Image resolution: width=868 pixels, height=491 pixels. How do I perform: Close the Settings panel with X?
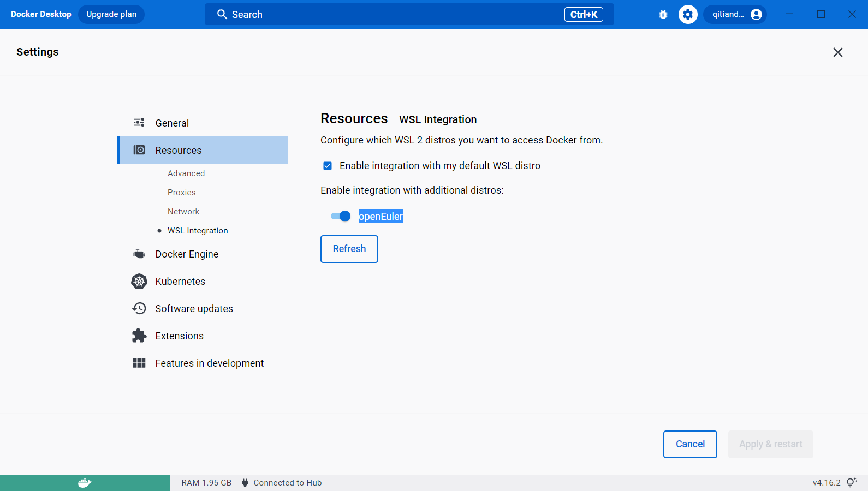point(838,52)
